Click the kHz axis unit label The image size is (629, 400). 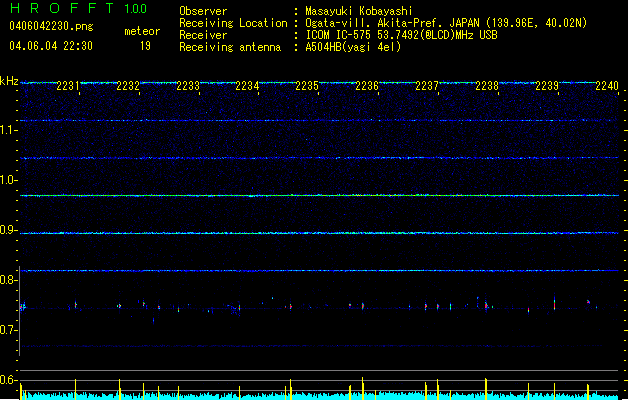point(9,81)
